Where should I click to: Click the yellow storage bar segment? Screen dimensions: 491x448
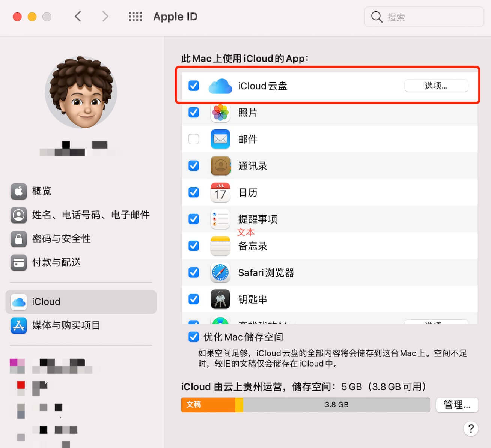pos(239,405)
